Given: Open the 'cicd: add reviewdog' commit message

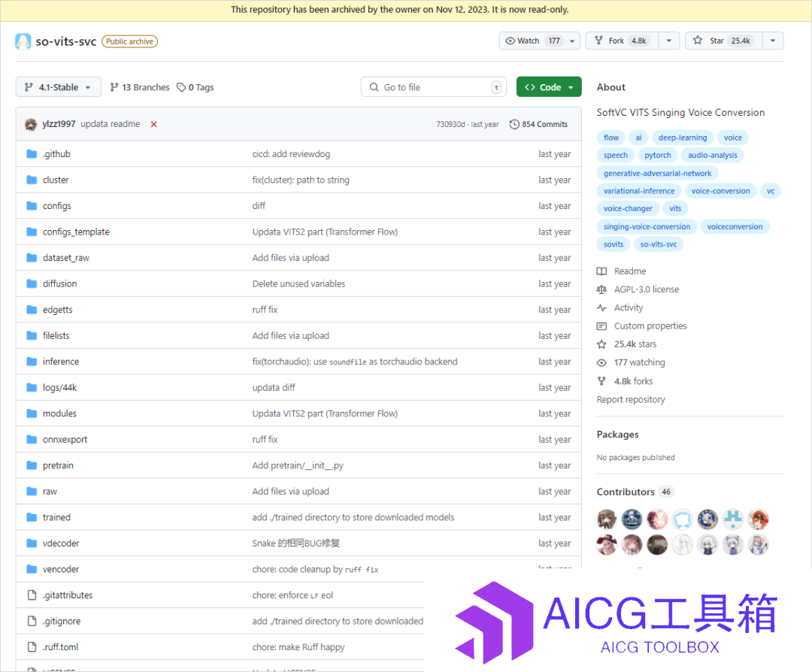Looking at the screenshot, I should point(291,154).
